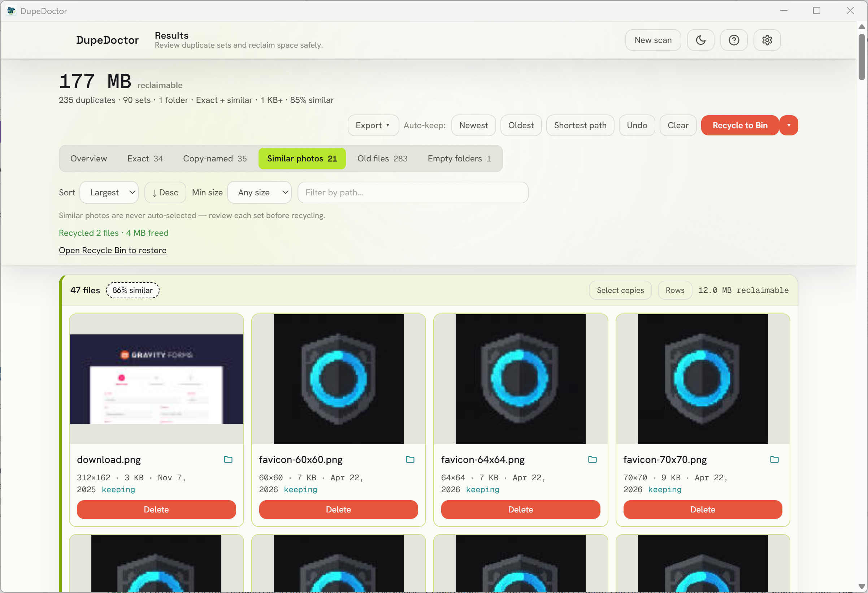Image resolution: width=868 pixels, height=593 pixels.
Task: Click the download.png thumbnail
Action: tap(156, 379)
